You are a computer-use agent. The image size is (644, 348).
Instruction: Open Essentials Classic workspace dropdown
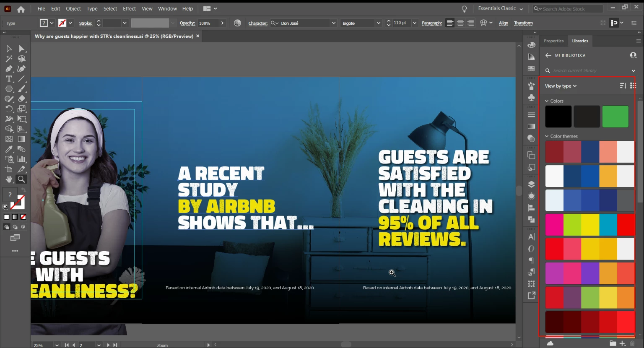coord(501,8)
